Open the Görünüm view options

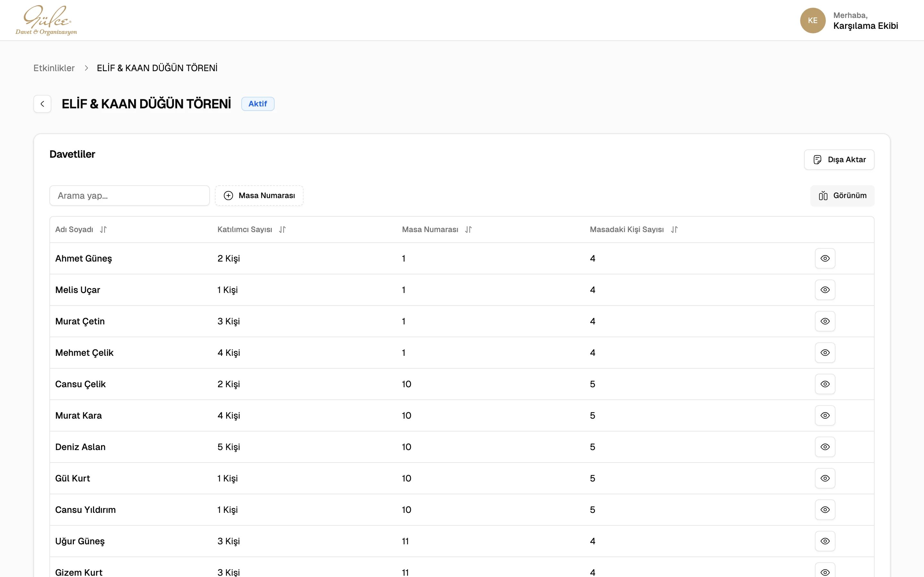[842, 196]
